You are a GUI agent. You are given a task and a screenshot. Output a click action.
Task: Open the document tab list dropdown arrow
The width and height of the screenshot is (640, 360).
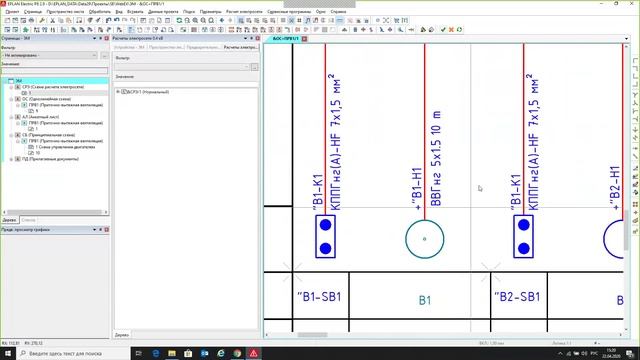pos(626,39)
